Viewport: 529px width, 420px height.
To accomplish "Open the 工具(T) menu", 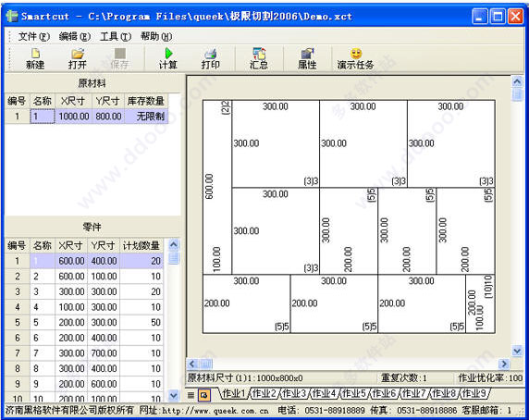I will [x=116, y=36].
